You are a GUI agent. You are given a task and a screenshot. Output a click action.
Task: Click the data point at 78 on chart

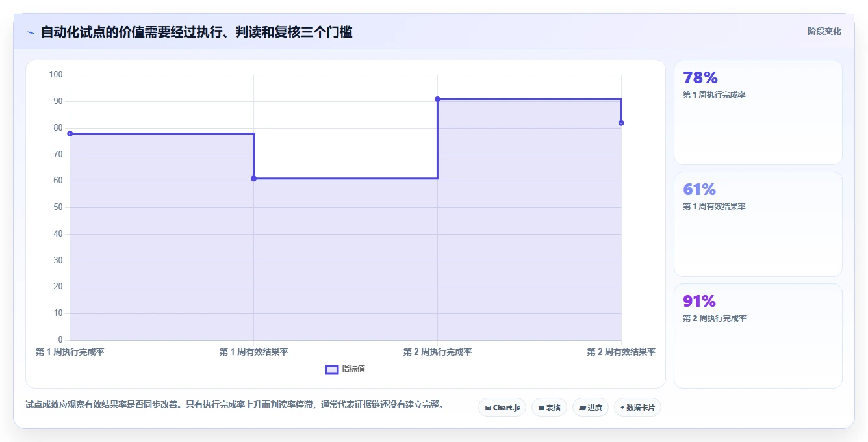click(x=70, y=133)
